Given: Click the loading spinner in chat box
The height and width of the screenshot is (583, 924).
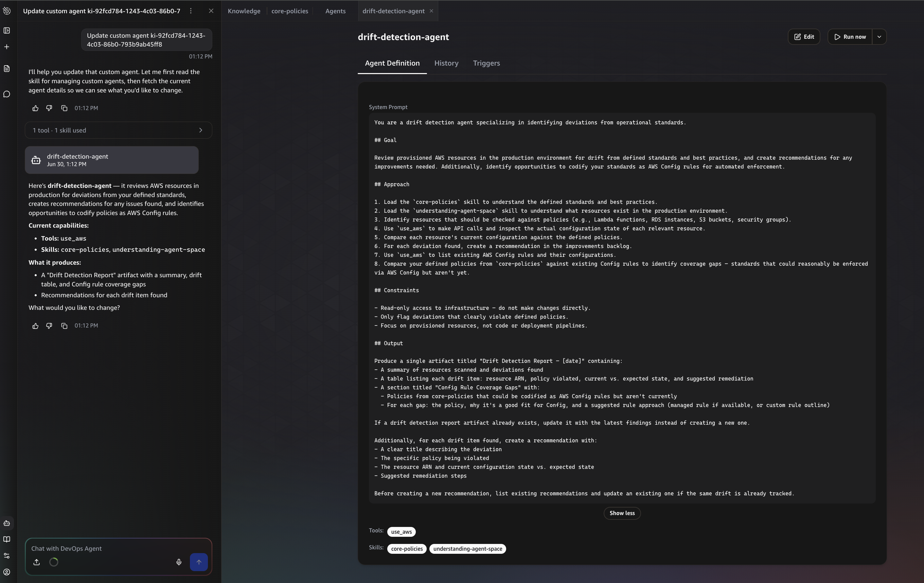Looking at the screenshot, I should pyautogui.click(x=54, y=562).
